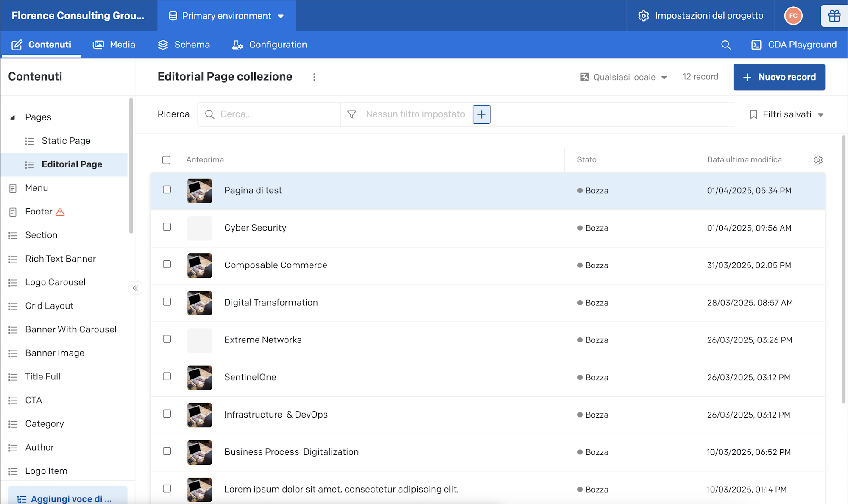Screen dimensions: 848x504
Task: Toggle the select-all checkbox in table header
Action: coord(166,160)
